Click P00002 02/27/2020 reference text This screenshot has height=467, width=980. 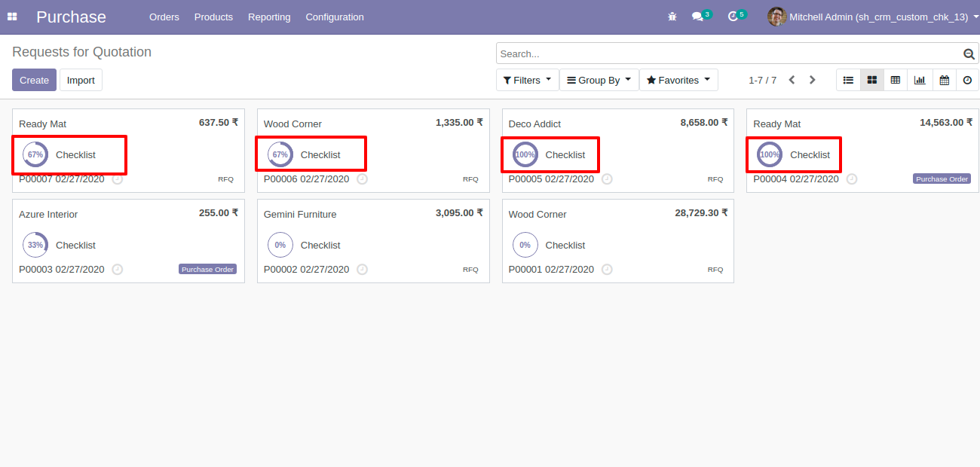pos(307,270)
